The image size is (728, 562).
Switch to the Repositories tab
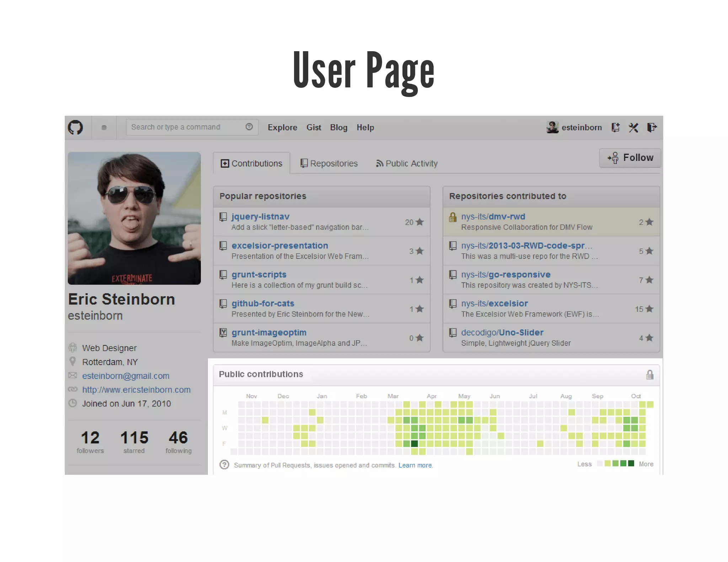pyautogui.click(x=329, y=163)
